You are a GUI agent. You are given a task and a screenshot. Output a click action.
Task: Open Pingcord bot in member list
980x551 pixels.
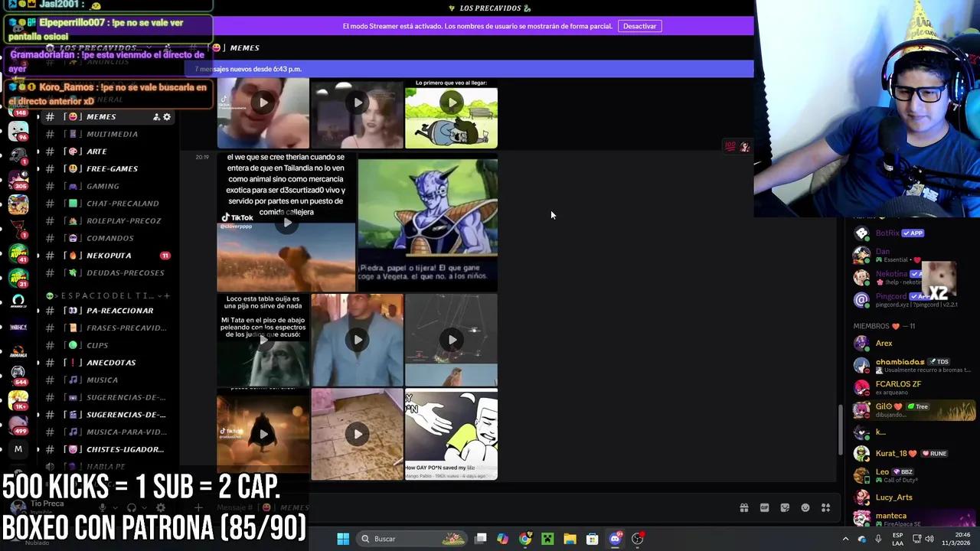pos(914,299)
